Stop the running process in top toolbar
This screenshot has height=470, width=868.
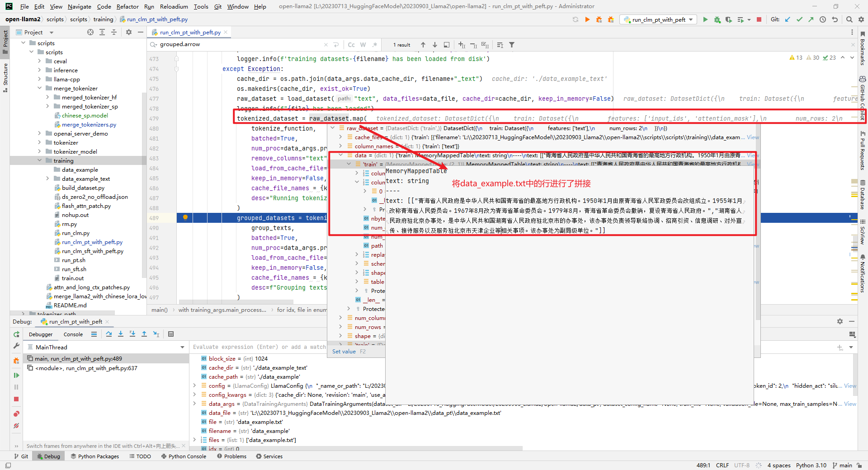coord(759,19)
